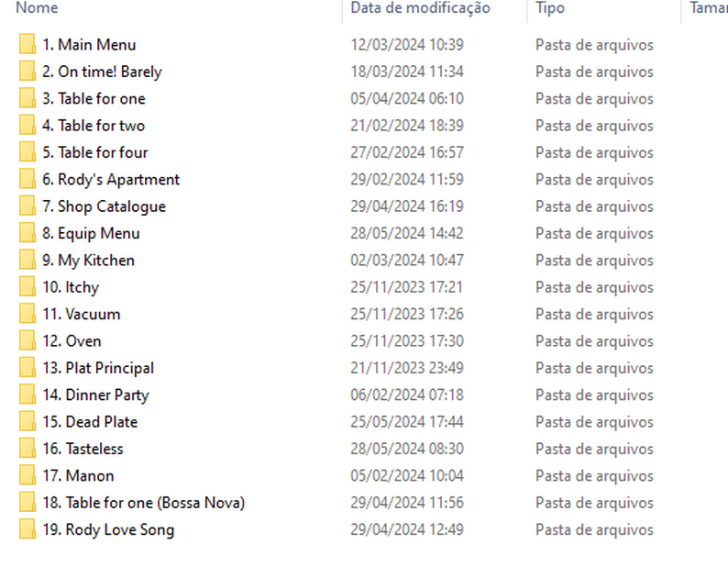Choose the 13. Plat Principal folder

click(98, 368)
